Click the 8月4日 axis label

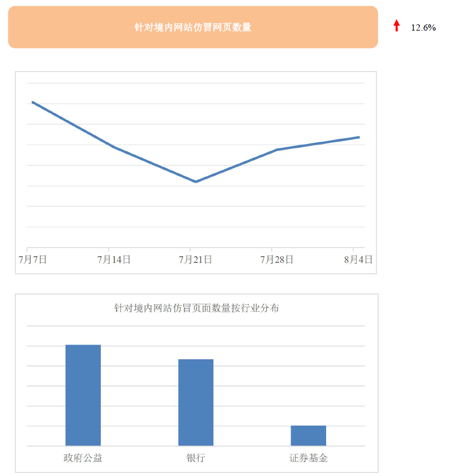(x=358, y=260)
